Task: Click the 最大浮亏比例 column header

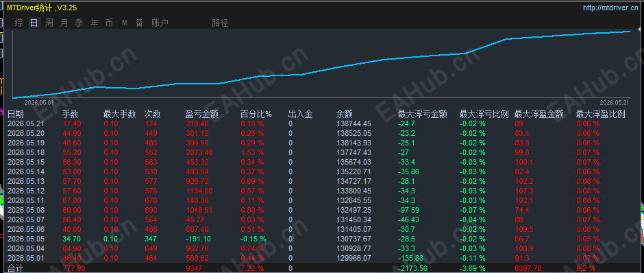Action: click(484, 115)
